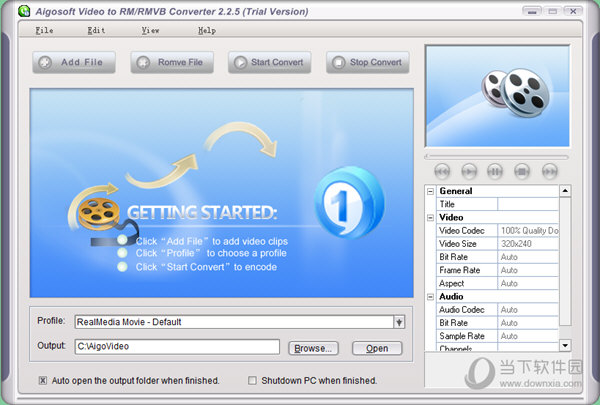Click the Sample Rate Auto value
This screenshot has height=405, width=600.
(528, 336)
